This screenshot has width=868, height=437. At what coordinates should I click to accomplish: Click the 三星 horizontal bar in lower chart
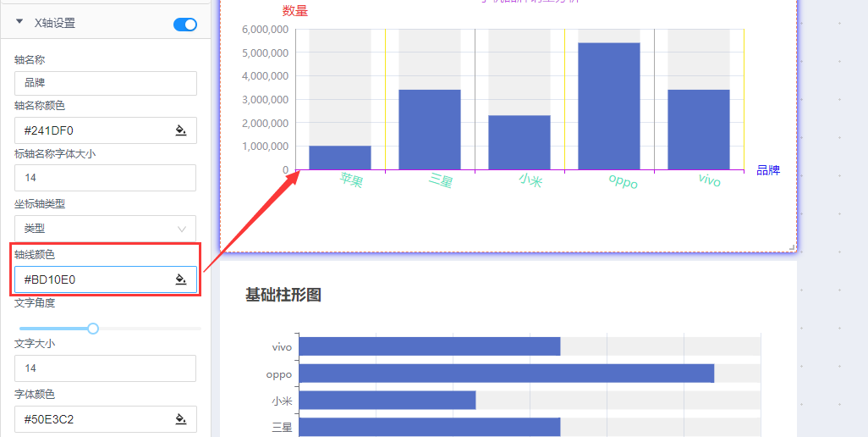(430, 427)
